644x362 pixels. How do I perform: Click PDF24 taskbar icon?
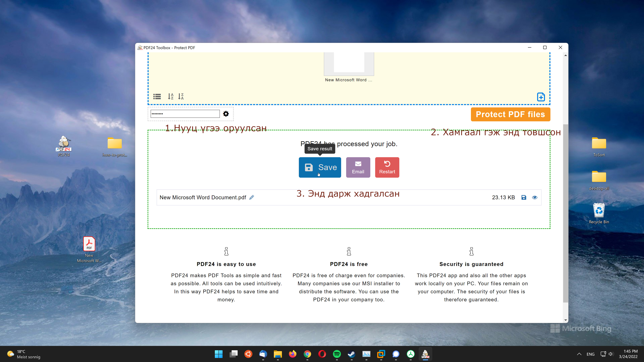(x=425, y=354)
